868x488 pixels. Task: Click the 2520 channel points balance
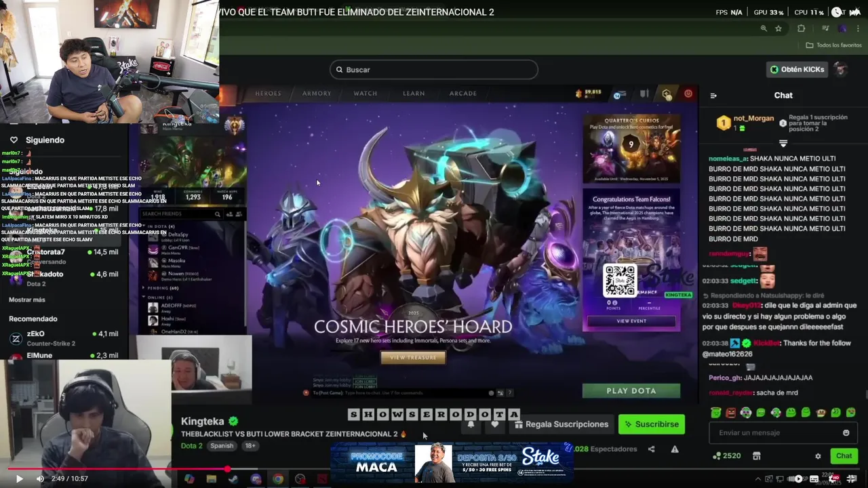(726, 456)
